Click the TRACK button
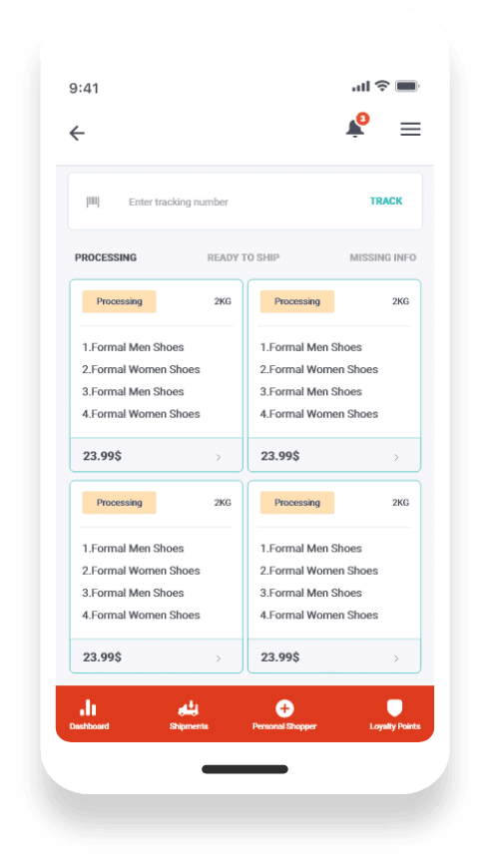This screenshot has height=868, width=491. point(386,201)
